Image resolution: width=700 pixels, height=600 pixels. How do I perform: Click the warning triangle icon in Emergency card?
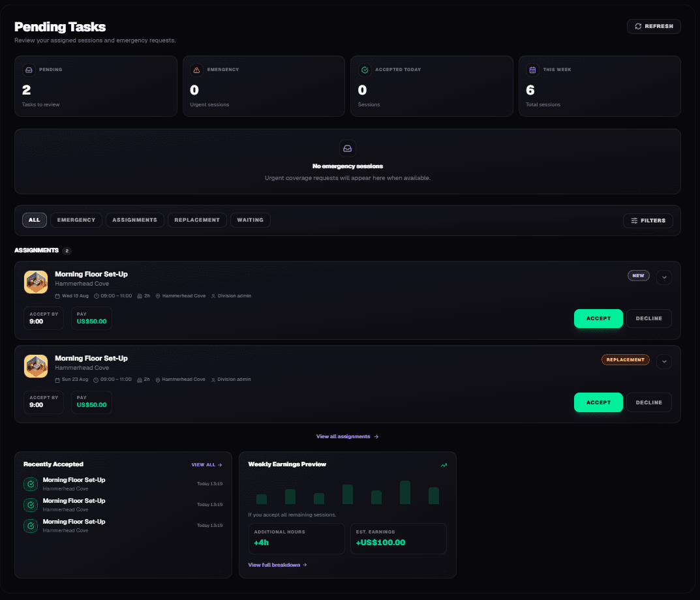point(196,70)
